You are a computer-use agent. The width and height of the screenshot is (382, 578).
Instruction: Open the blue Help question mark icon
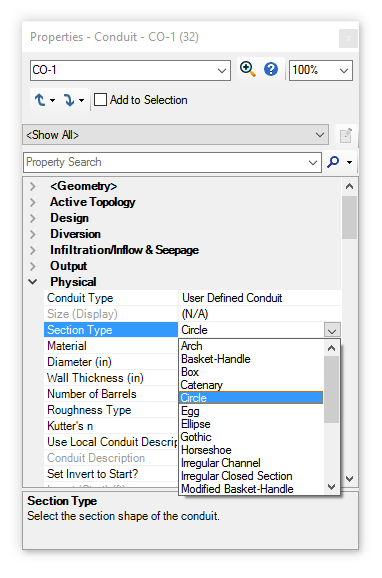click(271, 69)
